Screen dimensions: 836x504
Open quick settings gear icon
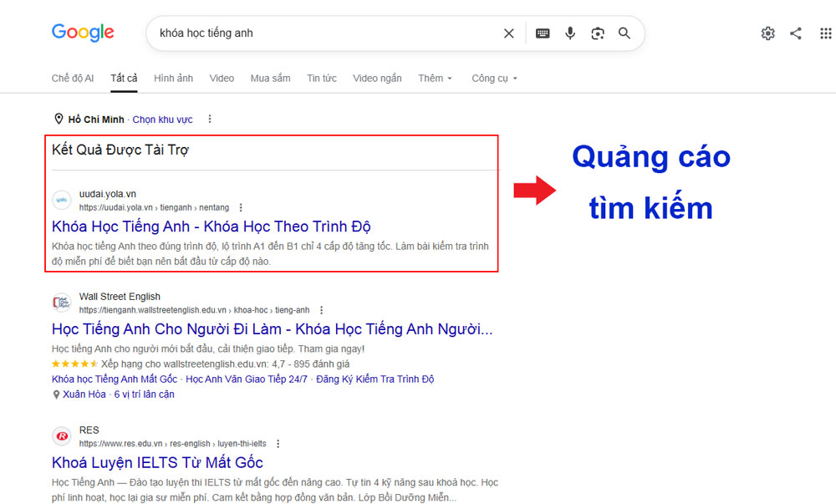(x=767, y=33)
